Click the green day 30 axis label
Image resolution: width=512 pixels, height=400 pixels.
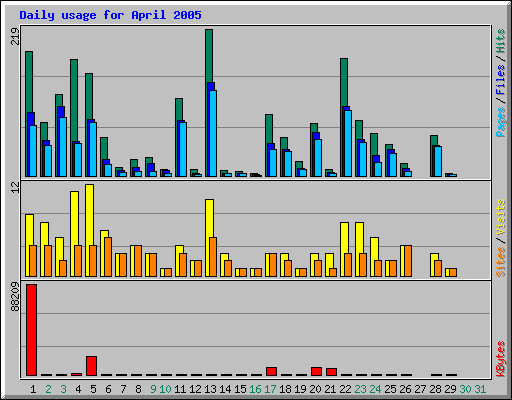465,389
